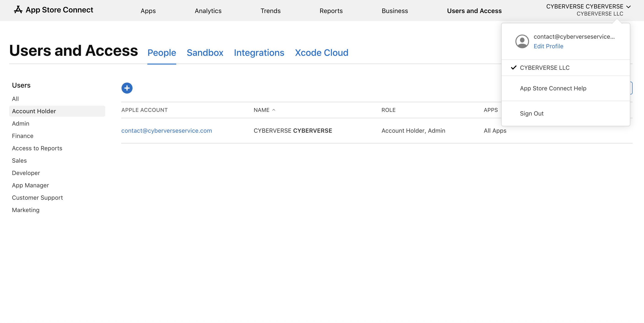Switch to the Sandbox tab

click(x=205, y=53)
